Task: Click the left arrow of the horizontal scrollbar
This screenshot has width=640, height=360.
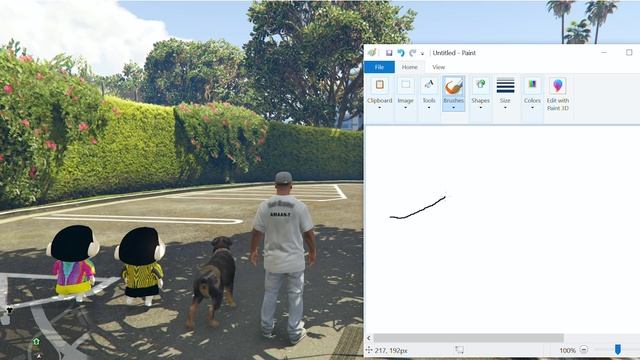Action: 369,338
